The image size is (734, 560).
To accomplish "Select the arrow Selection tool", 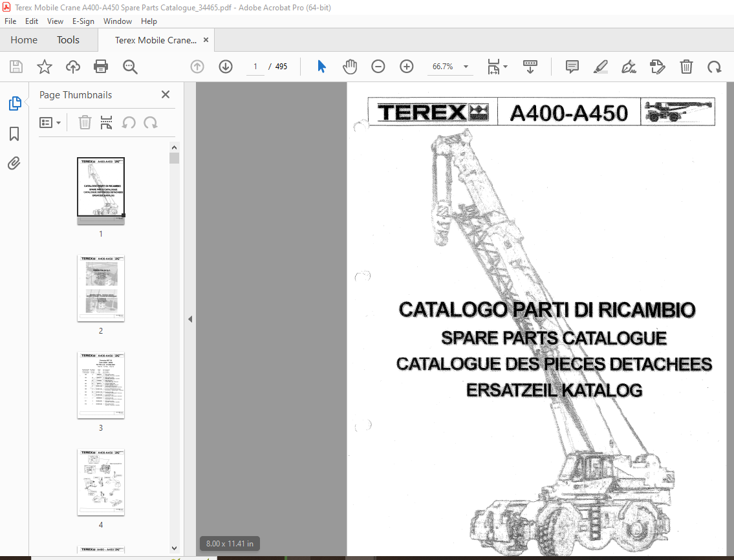I will (x=321, y=67).
